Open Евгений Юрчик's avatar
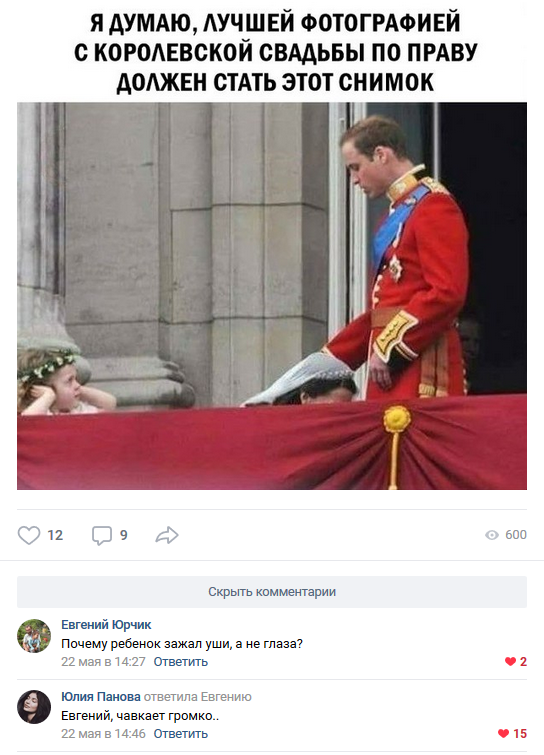 click(34, 636)
